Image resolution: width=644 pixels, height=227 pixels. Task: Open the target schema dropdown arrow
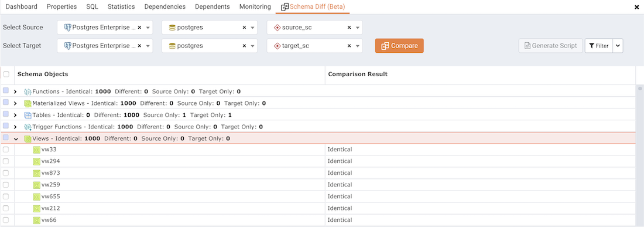pyautogui.click(x=358, y=46)
